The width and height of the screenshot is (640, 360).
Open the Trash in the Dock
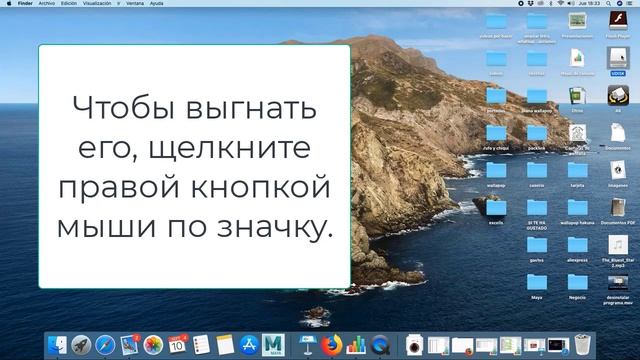[x=582, y=345]
